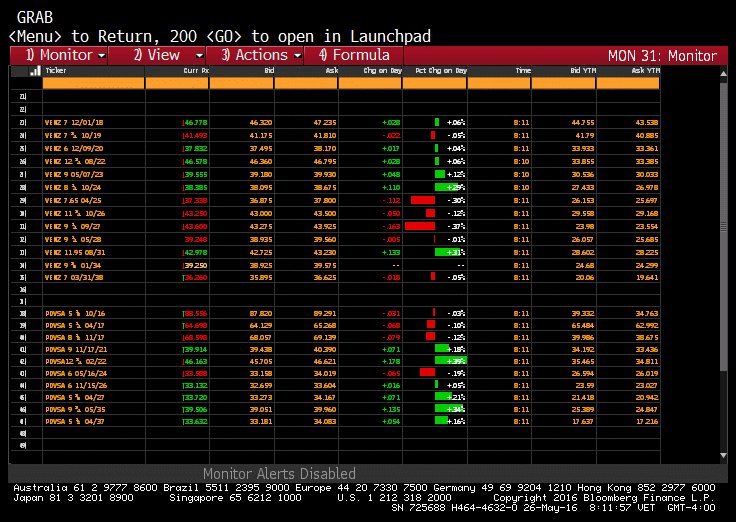Select the PDVSA bond maturing 05/35
Image resolution: width=736 pixels, height=522 pixels.
75,410
